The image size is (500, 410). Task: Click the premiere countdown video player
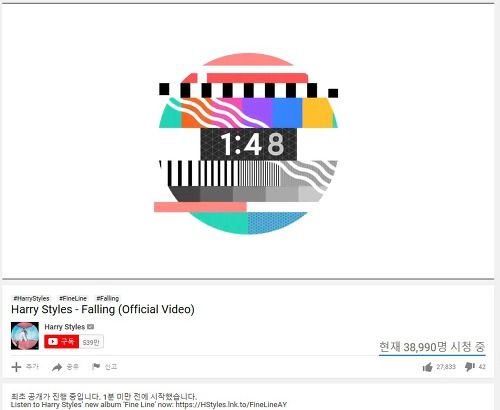[x=248, y=141]
